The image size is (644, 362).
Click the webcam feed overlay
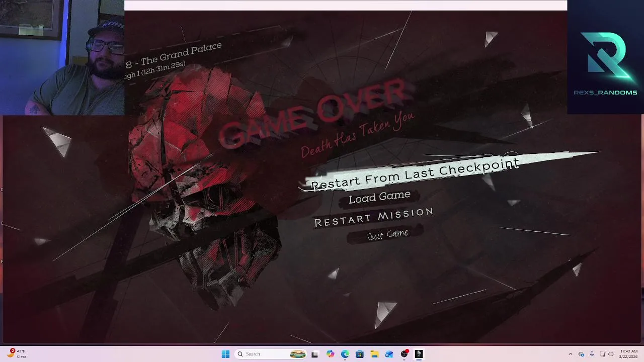click(62, 57)
